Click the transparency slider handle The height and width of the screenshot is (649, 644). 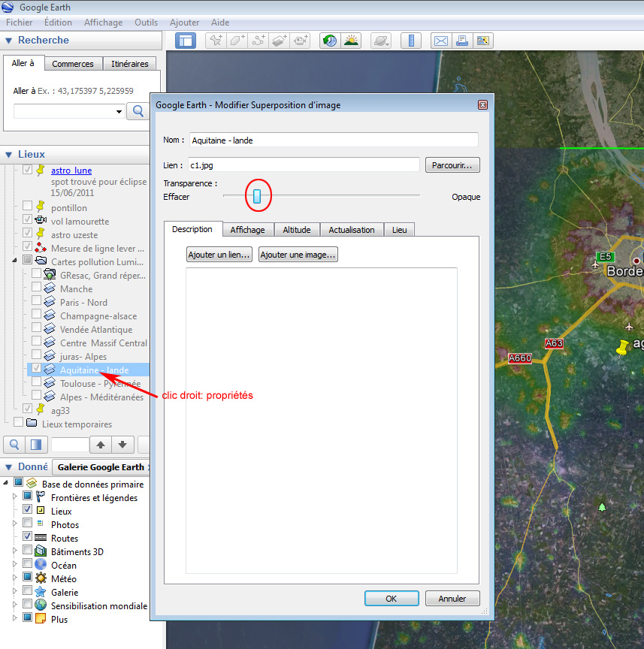(257, 196)
